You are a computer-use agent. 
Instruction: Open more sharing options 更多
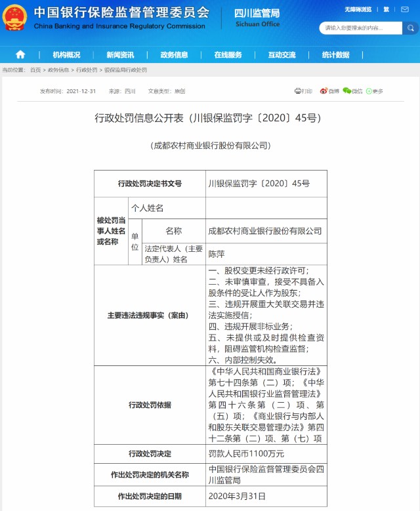(374, 91)
